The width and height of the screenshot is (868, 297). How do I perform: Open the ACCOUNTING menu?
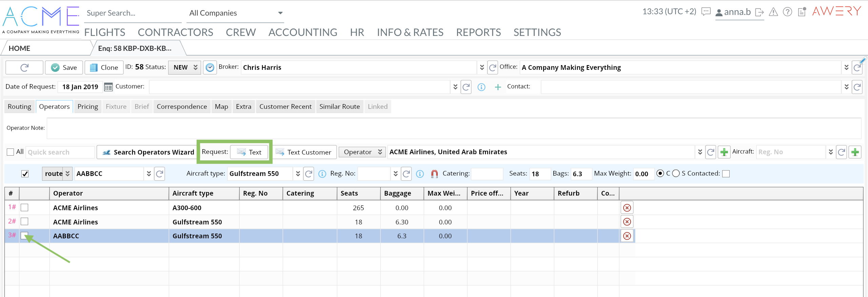302,32
